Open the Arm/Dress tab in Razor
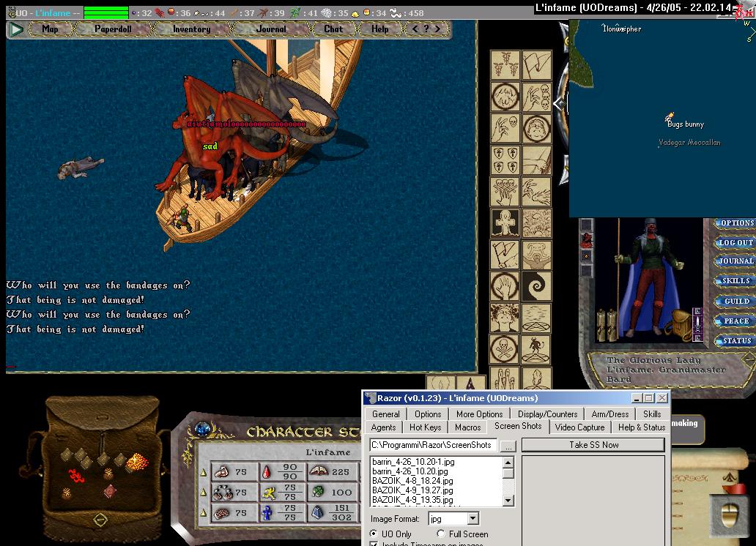The image size is (756, 546). [x=610, y=414]
